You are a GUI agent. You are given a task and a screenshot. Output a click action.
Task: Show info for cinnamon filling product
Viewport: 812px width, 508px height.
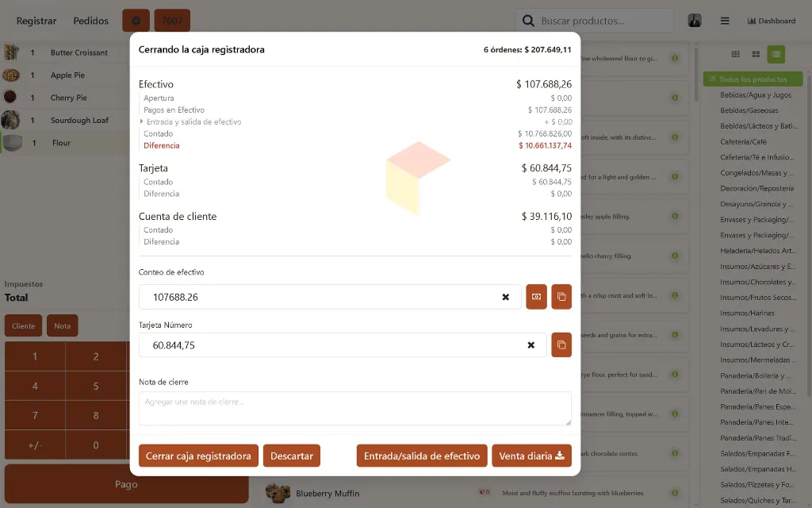click(x=675, y=414)
